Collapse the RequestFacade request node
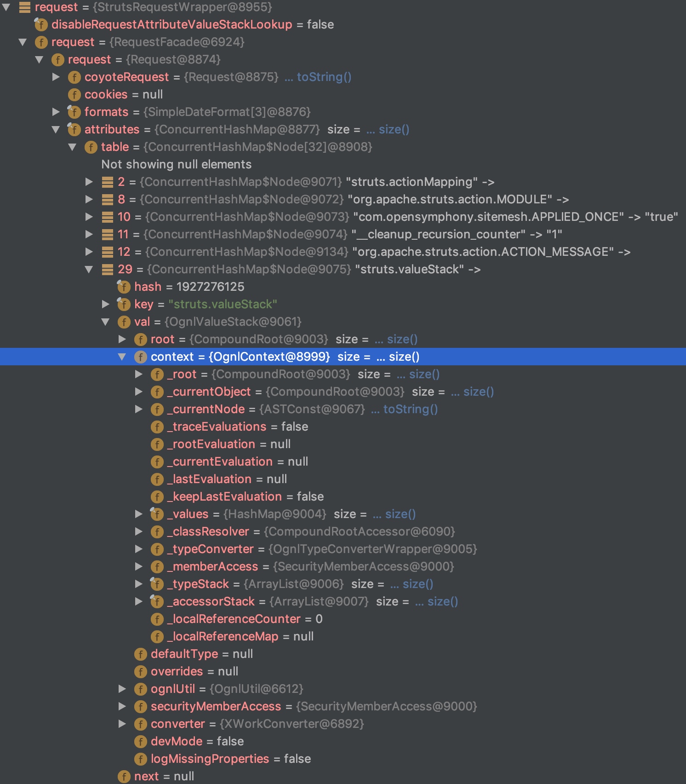The image size is (686, 784). pos(23,42)
